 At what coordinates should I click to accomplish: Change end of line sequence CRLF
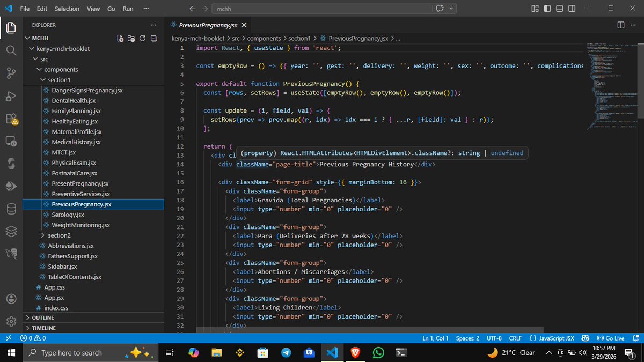515,338
